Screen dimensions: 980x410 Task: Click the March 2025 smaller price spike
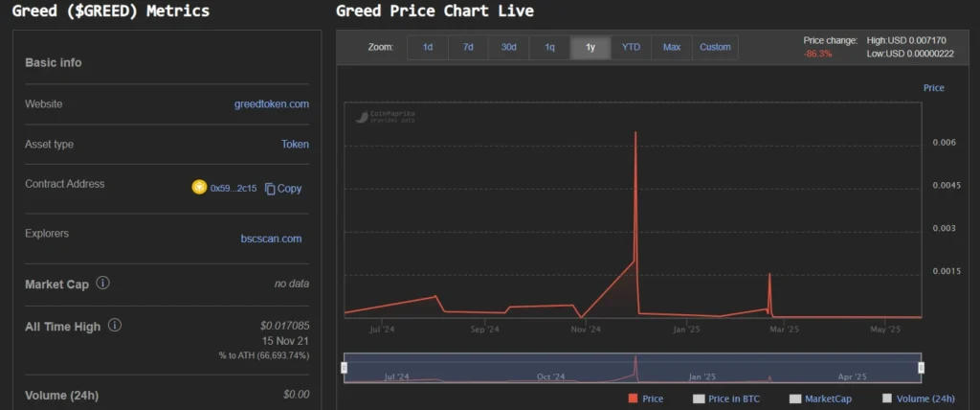769,274
